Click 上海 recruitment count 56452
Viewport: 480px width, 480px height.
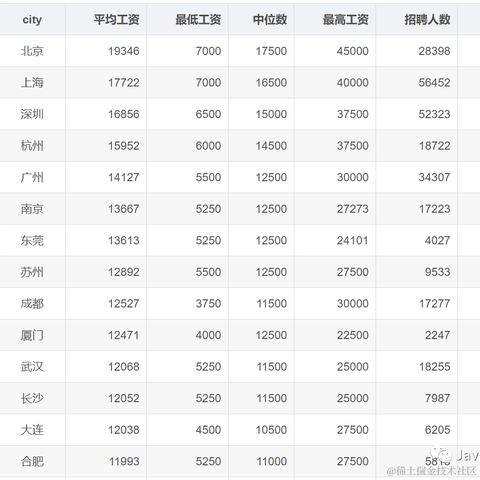(435, 83)
